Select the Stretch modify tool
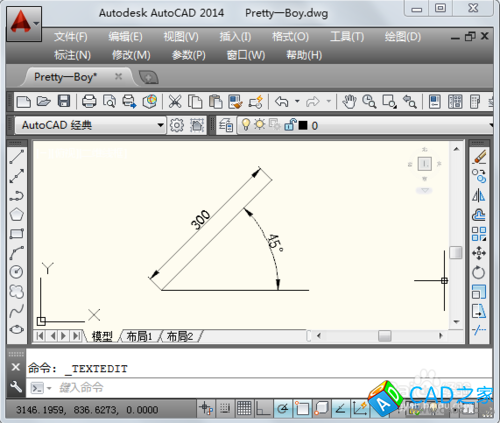The height and width of the screenshot is (423, 500). click(479, 311)
